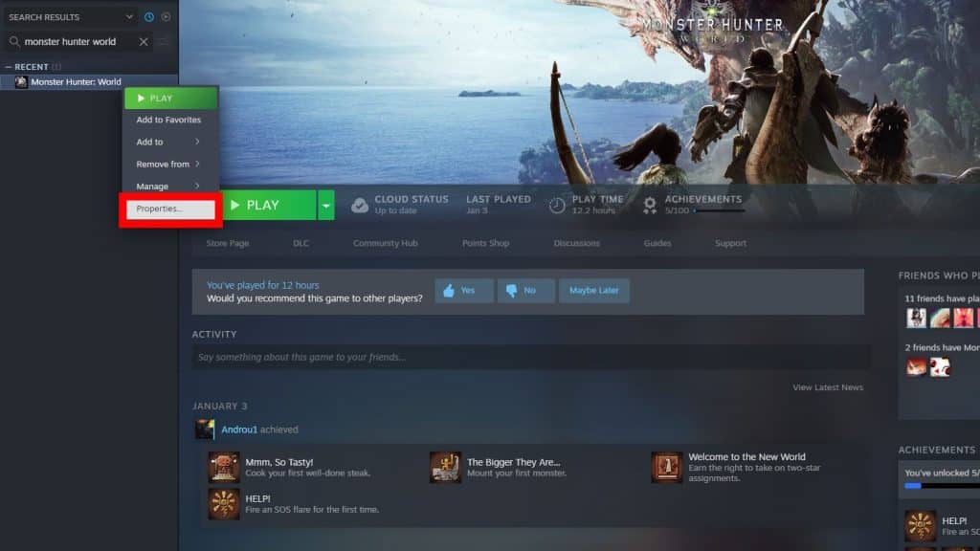Click the Maybe Later button

pyautogui.click(x=593, y=291)
